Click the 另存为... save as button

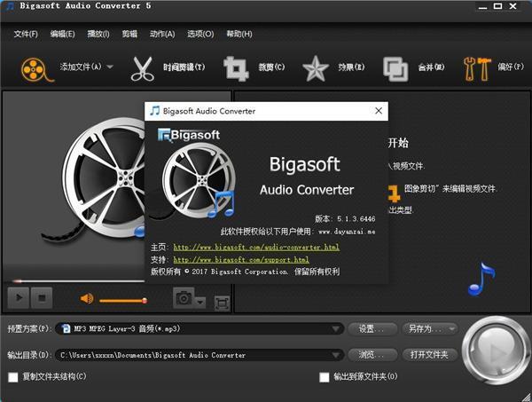click(x=430, y=328)
